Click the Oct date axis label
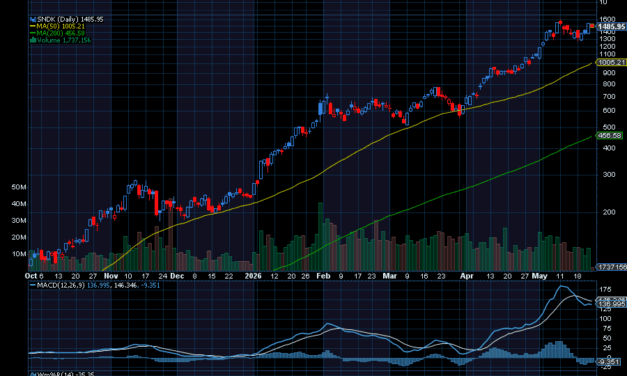 click(31, 276)
